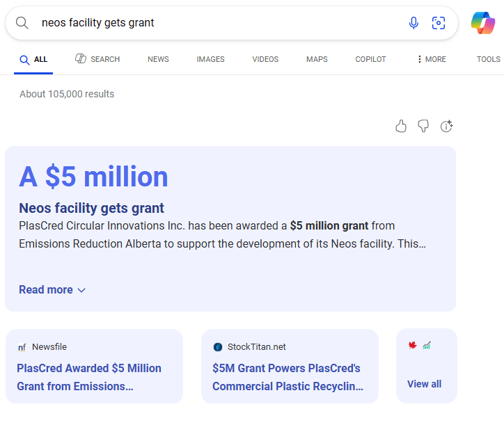The image size is (504, 425).
Task: Open PlasCred Awarded $5 Million Grant link
Action: tap(89, 377)
